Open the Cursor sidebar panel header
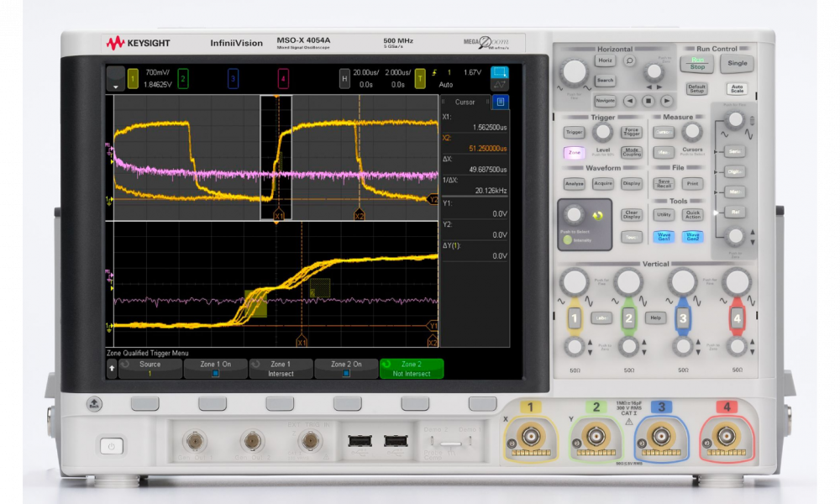 coord(465,102)
